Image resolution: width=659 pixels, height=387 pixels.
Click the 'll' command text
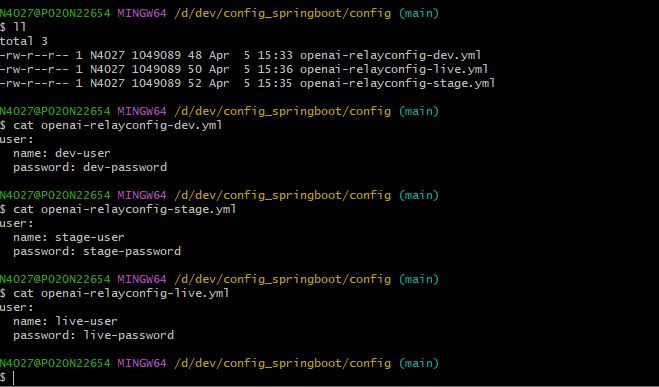(x=20, y=27)
